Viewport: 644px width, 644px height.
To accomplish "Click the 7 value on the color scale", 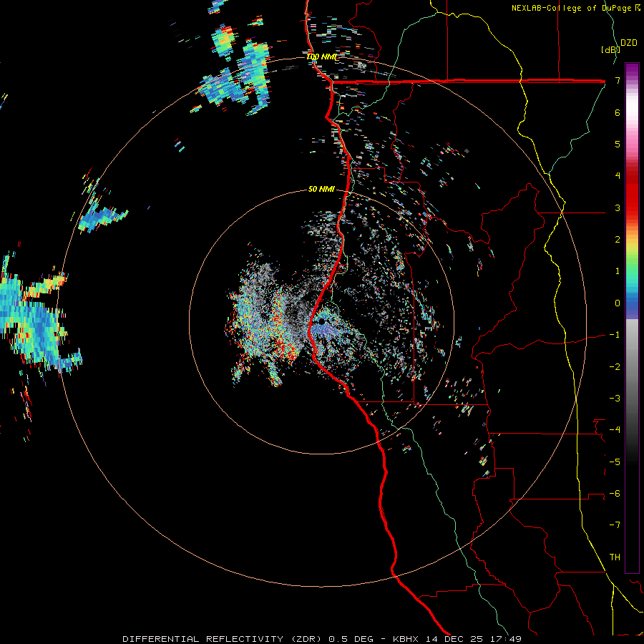I will 618,80.
